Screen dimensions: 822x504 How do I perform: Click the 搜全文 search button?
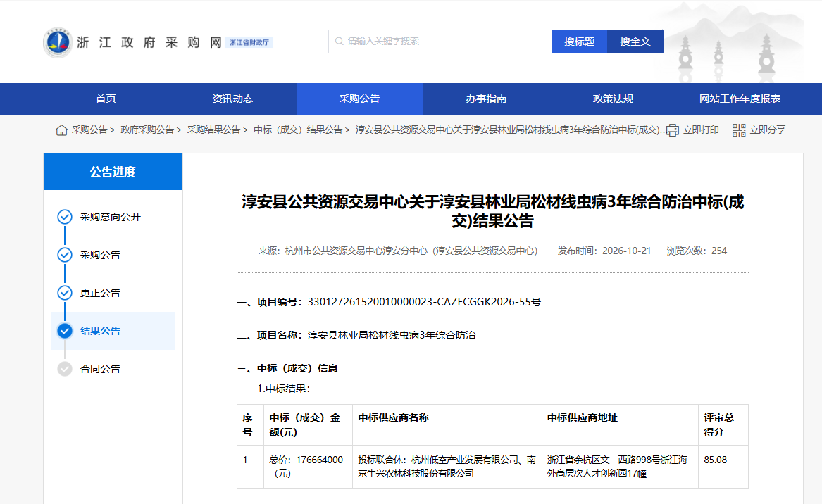click(x=635, y=42)
